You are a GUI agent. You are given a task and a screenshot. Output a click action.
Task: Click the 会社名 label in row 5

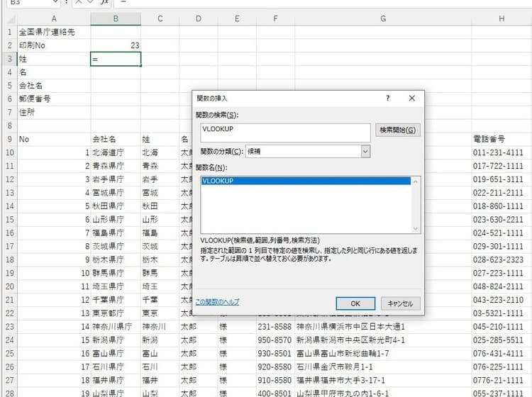pyautogui.click(x=54, y=86)
